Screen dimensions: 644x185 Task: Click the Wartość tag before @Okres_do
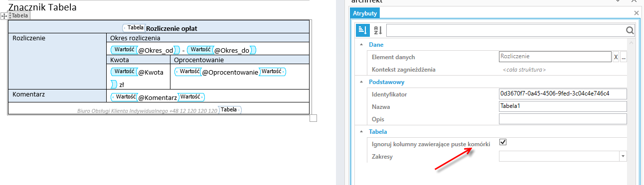200,50
